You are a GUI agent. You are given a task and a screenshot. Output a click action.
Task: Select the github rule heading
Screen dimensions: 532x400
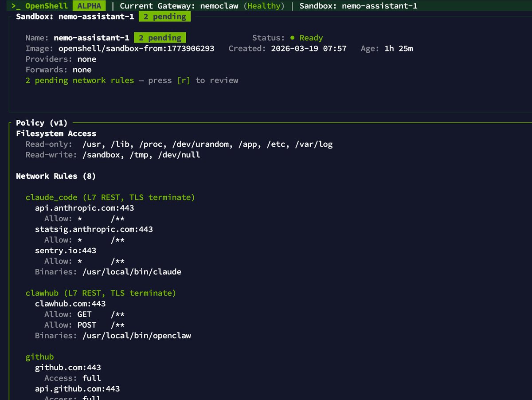(x=40, y=357)
